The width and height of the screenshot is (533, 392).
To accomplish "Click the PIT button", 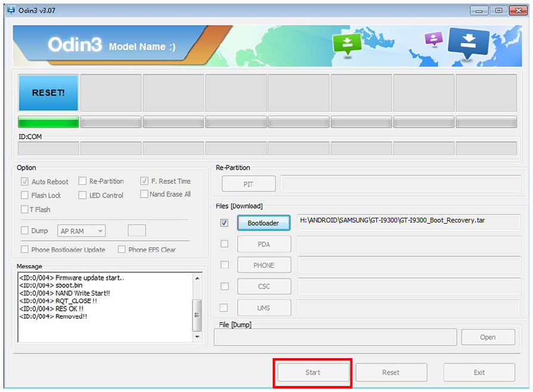I will (x=248, y=184).
